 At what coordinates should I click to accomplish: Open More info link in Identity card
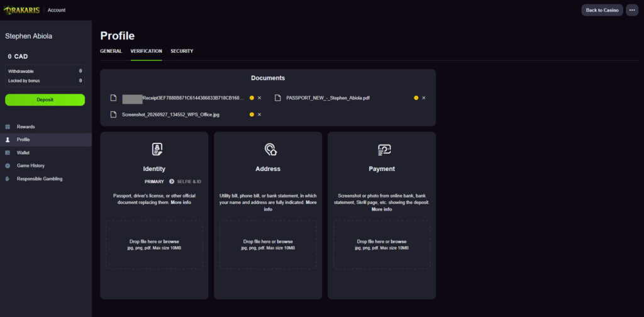click(x=181, y=203)
